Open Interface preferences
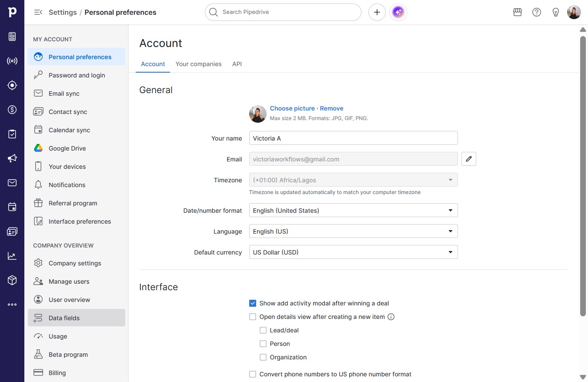This screenshot has width=588, height=382. [x=77, y=221]
